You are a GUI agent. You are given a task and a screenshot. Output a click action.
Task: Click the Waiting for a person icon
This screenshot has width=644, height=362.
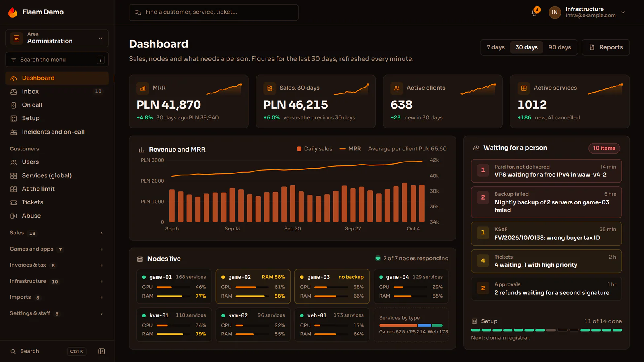[476, 148]
